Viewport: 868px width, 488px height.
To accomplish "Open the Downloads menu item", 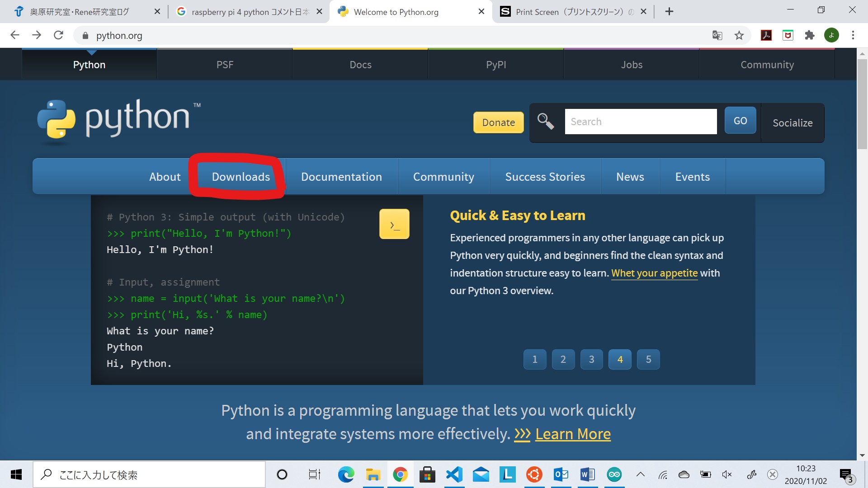I will click(241, 177).
